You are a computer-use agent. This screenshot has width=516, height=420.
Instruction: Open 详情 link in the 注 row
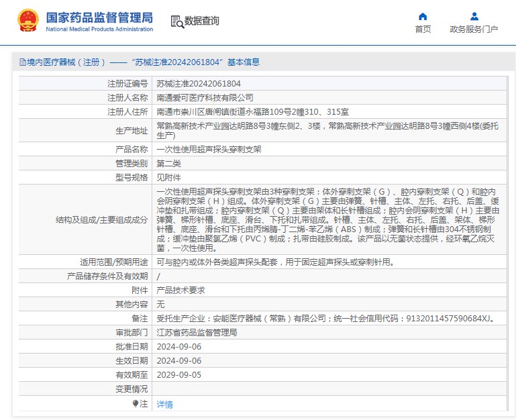pos(164,404)
